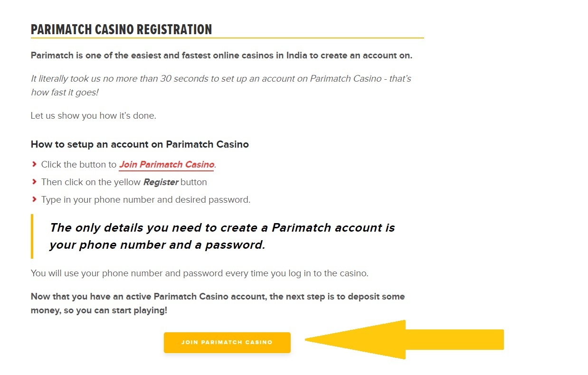Click the 'How to setup an account' subheading
Image resolution: width=588 pixels, height=375 pixels.
(x=140, y=144)
